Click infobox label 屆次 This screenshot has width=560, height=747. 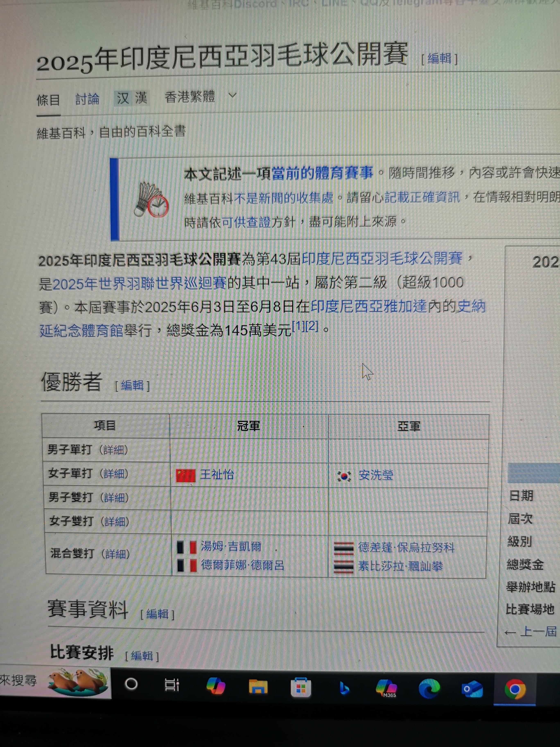[x=520, y=519]
